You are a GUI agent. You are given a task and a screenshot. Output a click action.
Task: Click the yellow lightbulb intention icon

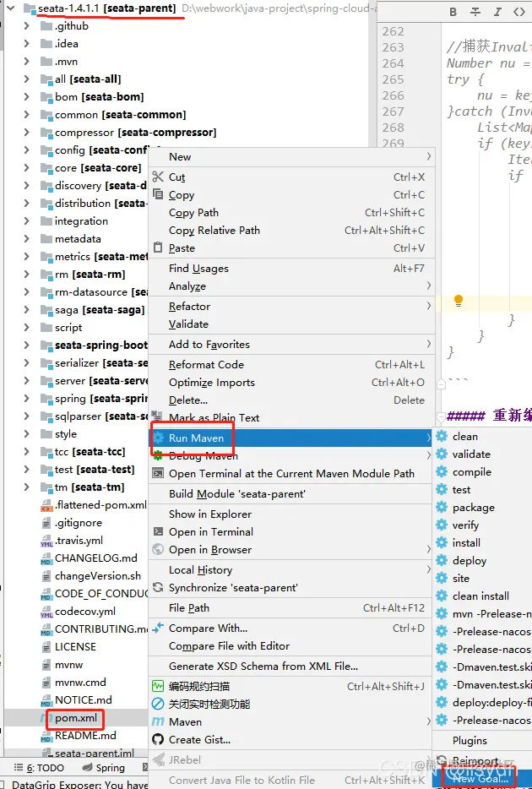pyautogui.click(x=458, y=301)
